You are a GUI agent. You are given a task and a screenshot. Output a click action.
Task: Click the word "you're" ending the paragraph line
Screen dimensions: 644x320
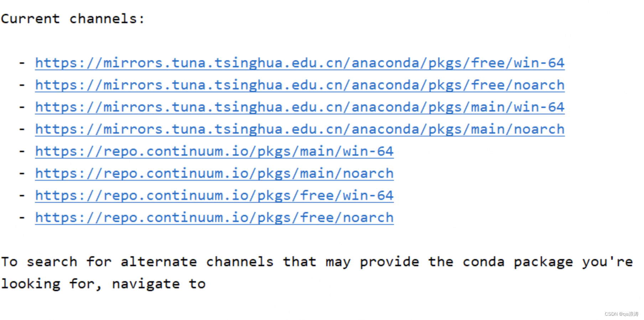point(607,262)
